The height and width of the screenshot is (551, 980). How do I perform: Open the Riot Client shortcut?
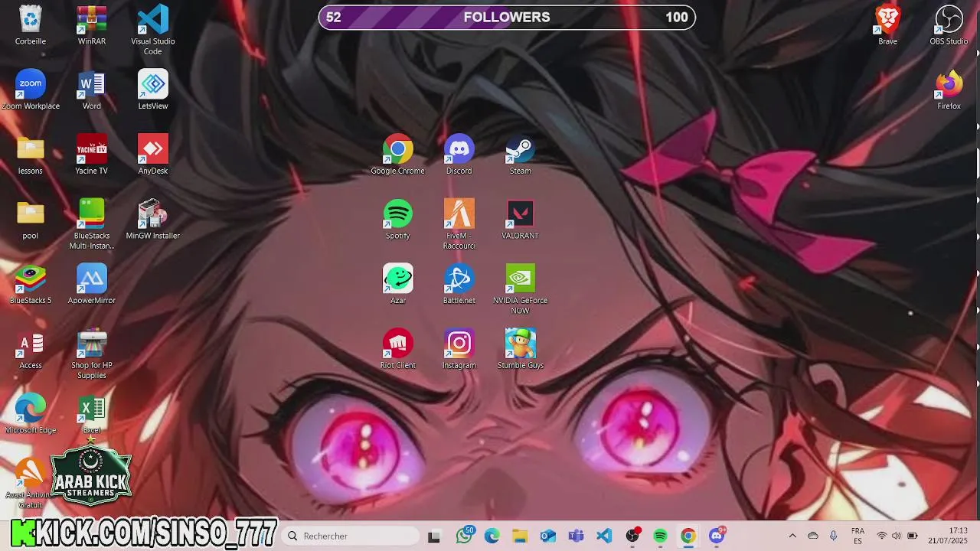tap(398, 349)
